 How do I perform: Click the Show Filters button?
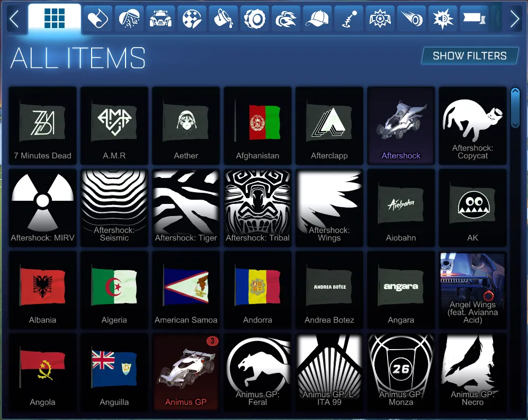[x=470, y=56]
